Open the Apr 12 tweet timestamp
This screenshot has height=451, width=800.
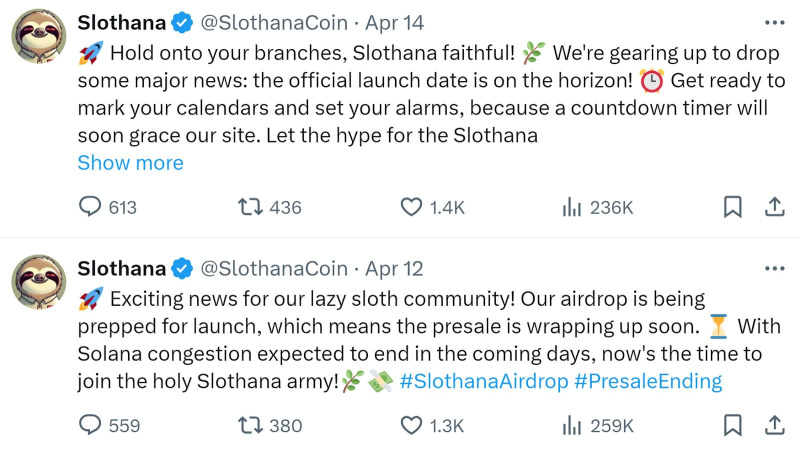(x=395, y=268)
